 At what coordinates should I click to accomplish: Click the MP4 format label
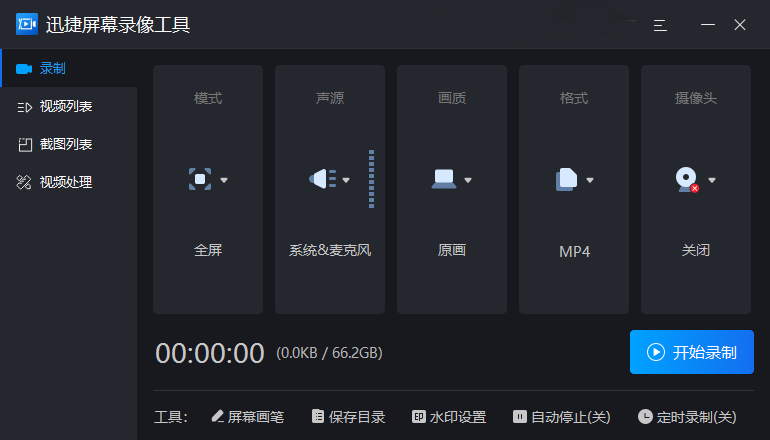(x=574, y=251)
